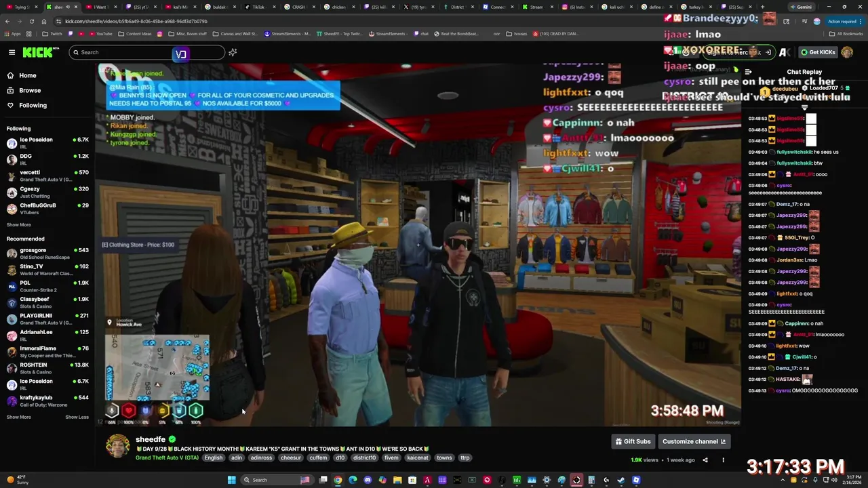The width and height of the screenshot is (868, 488).
Task: Select the English tag
Action: 214,457
